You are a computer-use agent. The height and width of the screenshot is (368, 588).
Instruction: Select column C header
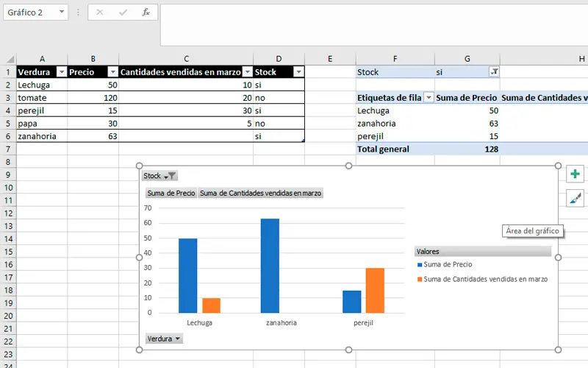coord(186,59)
